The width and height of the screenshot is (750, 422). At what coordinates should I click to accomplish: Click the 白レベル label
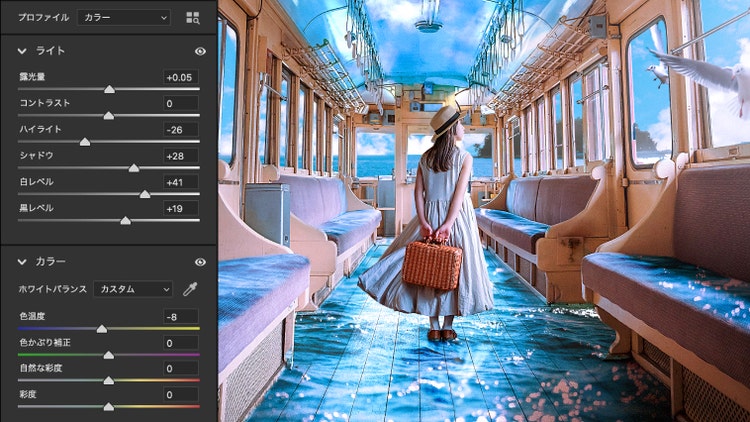point(36,182)
